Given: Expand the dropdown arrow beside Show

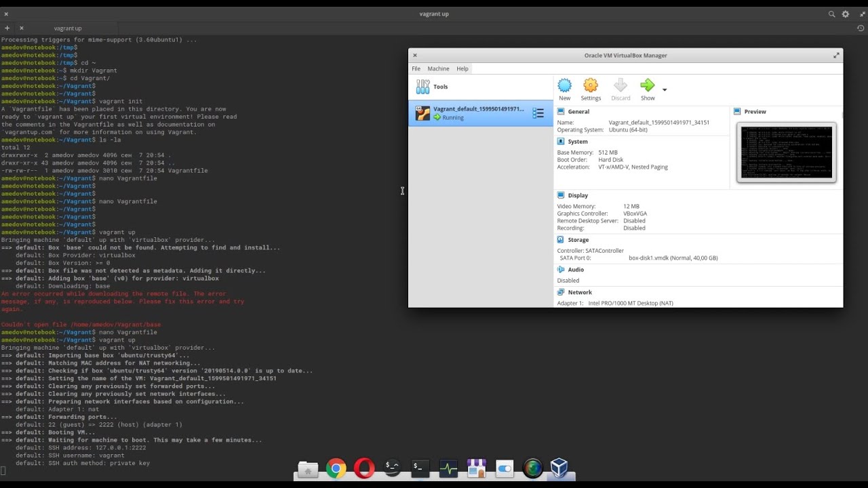Looking at the screenshot, I should (x=665, y=89).
